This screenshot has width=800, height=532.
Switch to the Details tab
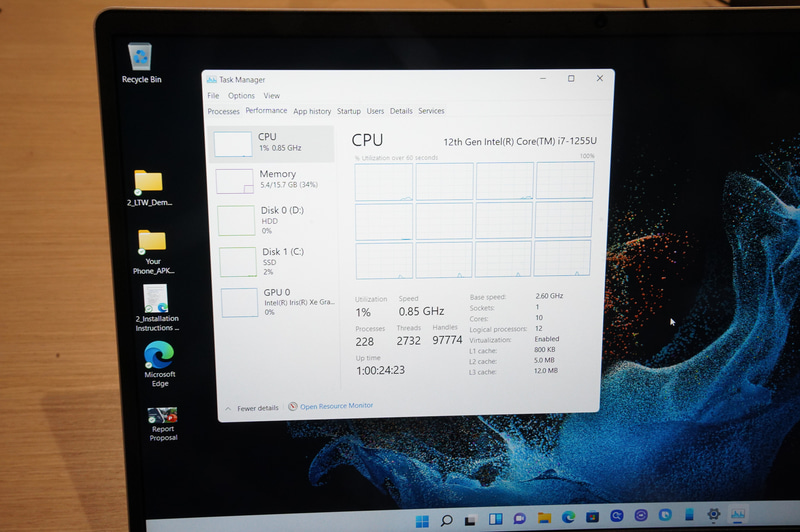point(401,111)
